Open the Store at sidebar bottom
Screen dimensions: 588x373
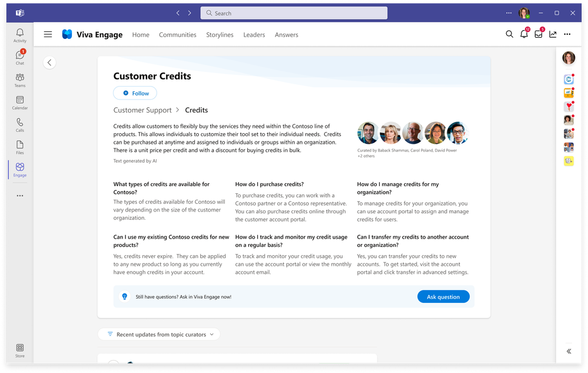point(20,351)
